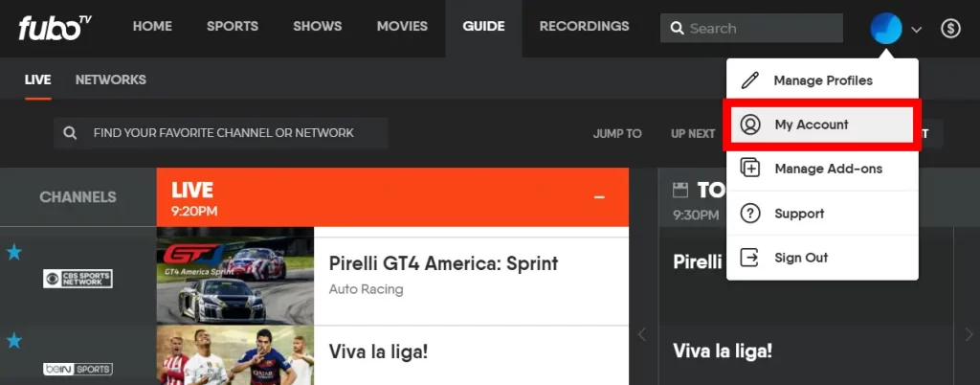Screen dimensions: 980x385
Task: Collapse the Live column with the minus
Action: click(x=599, y=197)
